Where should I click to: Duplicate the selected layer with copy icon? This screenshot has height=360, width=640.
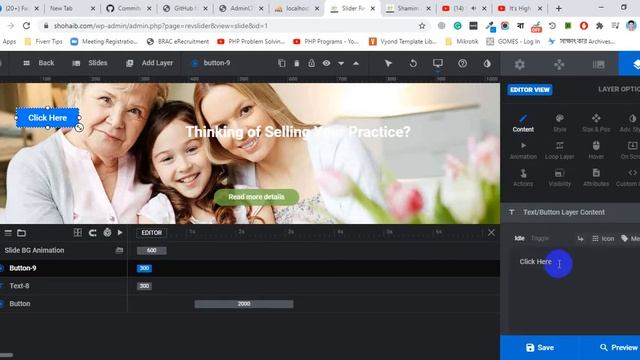point(282,63)
